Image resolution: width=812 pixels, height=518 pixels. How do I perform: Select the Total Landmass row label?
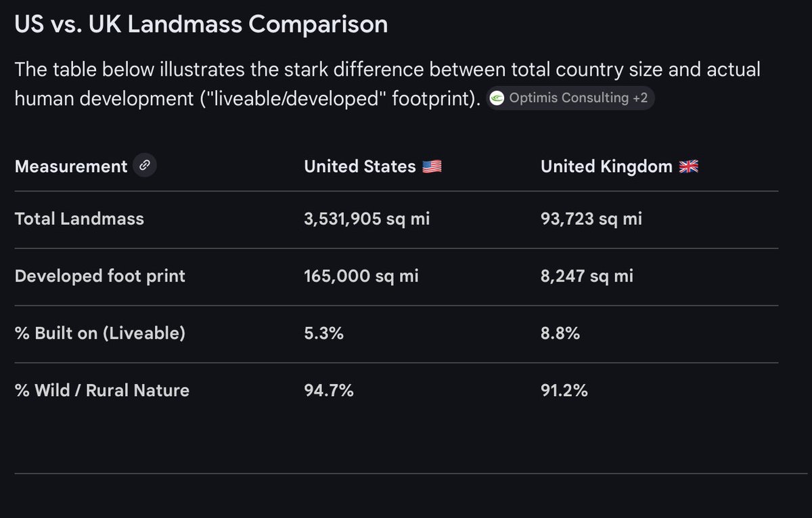tap(79, 219)
